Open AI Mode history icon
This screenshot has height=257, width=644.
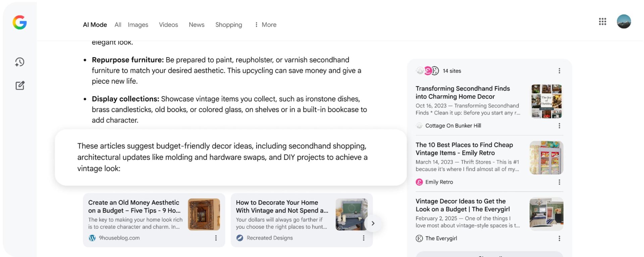(x=20, y=62)
